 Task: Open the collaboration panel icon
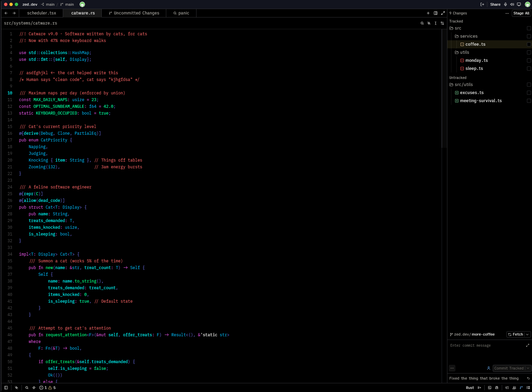514,388
